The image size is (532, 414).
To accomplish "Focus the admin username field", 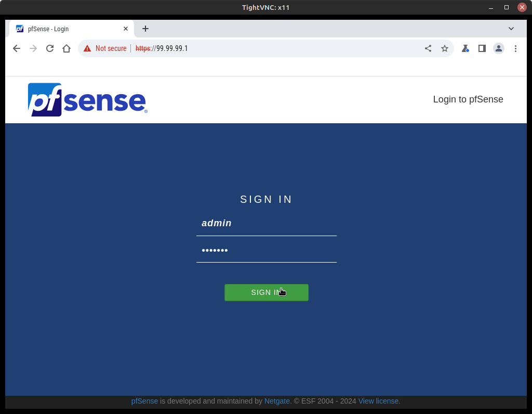I will click(267, 224).
